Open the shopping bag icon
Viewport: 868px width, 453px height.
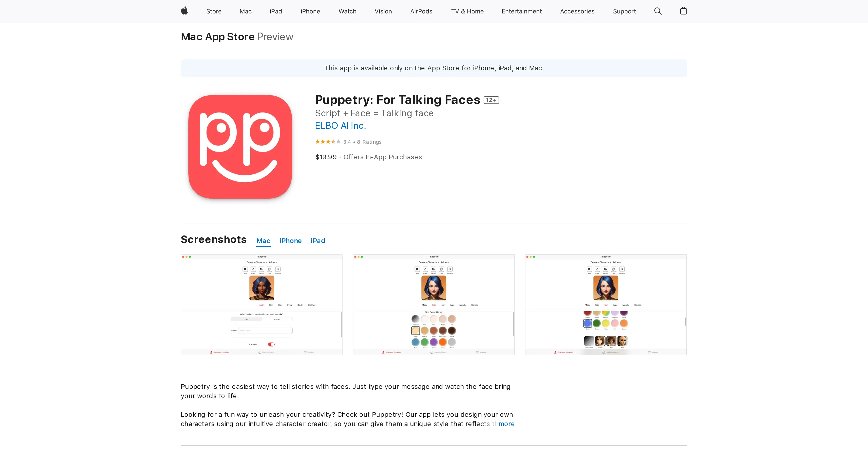click(683, 11)
